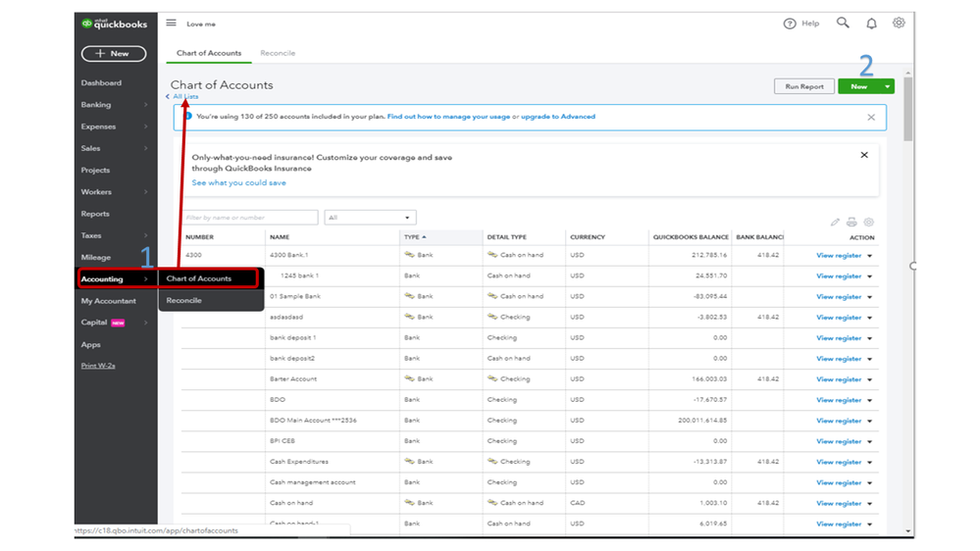980x551 pixels.
Task: Expand action menu for BPI CEB row
Action: pyautogui.click(x=869, y=441)
